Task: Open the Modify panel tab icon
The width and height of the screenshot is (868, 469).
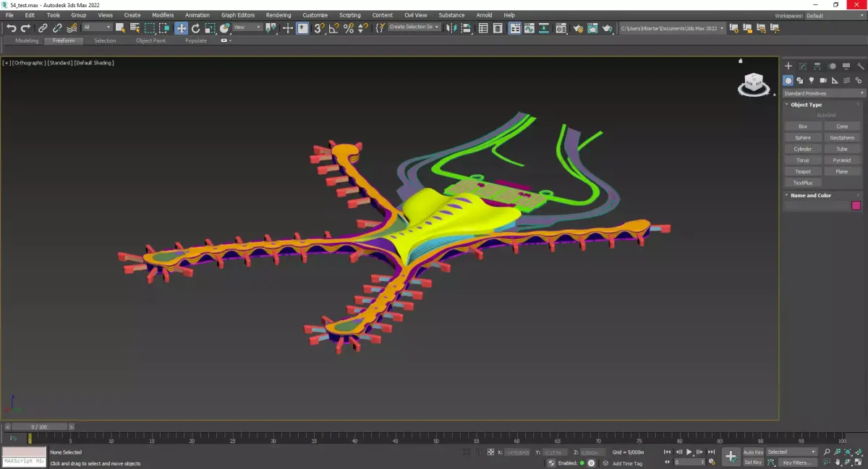Action: coord(803,66)
